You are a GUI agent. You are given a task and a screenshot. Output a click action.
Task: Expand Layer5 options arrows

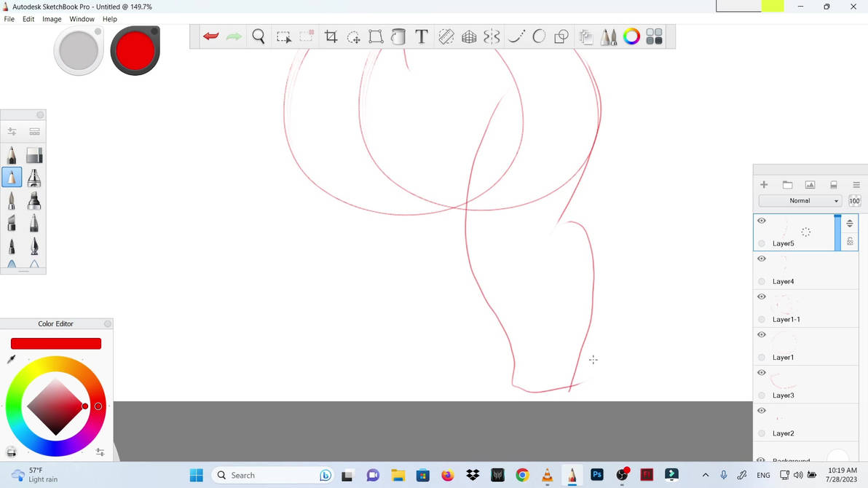click(x=850, y=223)
